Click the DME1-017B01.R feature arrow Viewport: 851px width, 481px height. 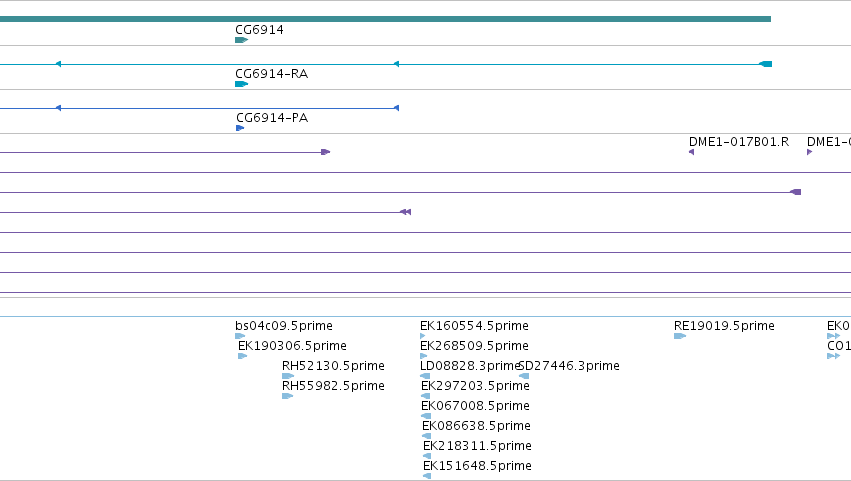(x=691, y=152)
